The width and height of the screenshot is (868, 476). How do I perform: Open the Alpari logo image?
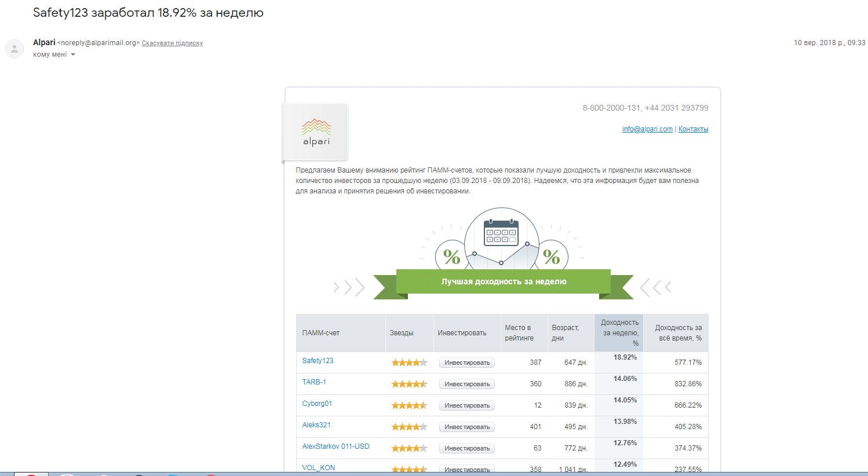point(316,133)
